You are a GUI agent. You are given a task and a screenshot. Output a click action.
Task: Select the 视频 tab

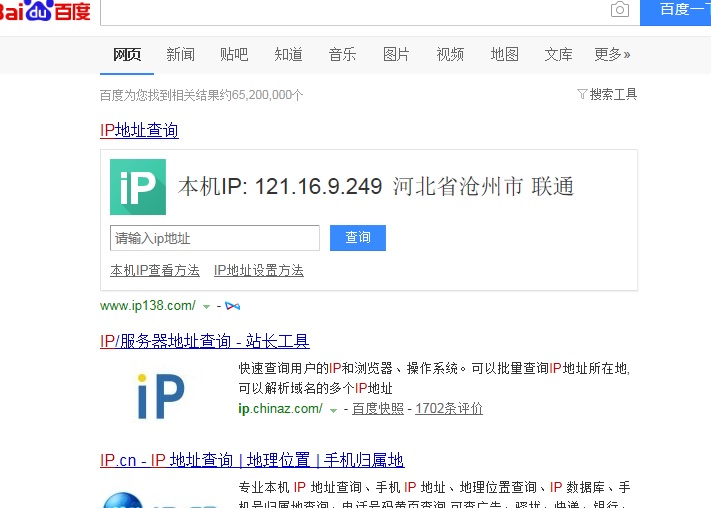(x=450, y=54)
